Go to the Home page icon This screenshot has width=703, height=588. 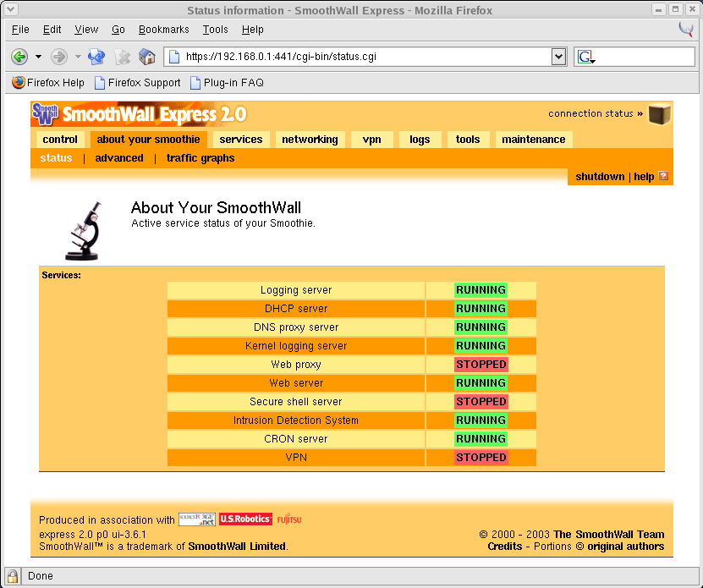[x=147, y=57]
